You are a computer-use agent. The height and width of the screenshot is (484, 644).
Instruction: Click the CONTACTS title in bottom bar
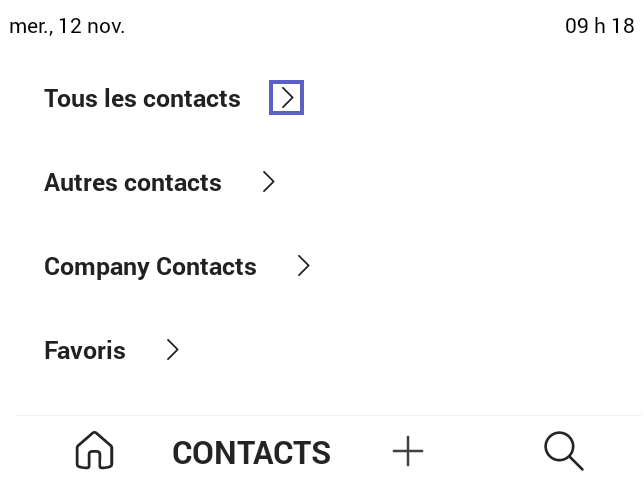[251, 453]
